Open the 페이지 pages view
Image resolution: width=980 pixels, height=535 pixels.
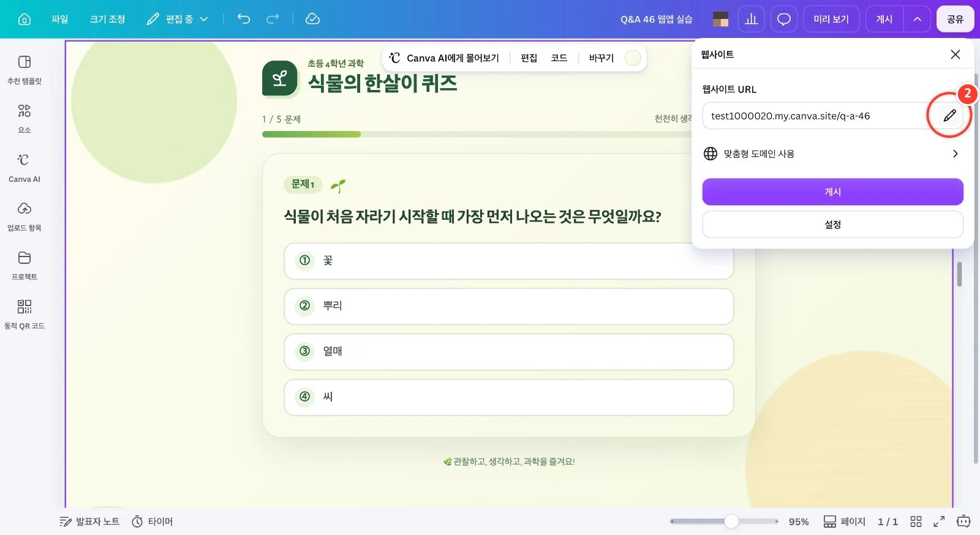point(844,522)
